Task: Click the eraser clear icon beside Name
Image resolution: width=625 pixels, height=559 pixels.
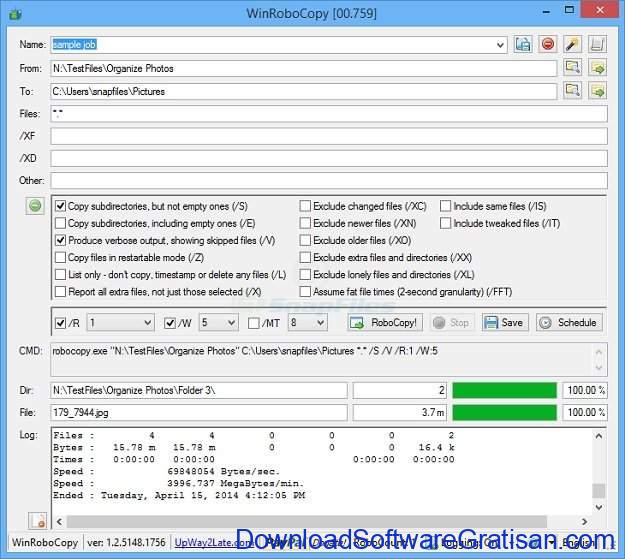Action: pyautogui.click(x=597, y=44)
